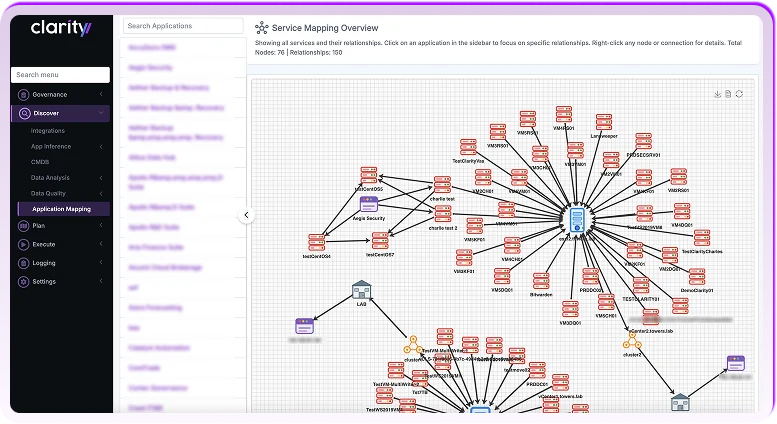Click the Clarity logo

61,28
